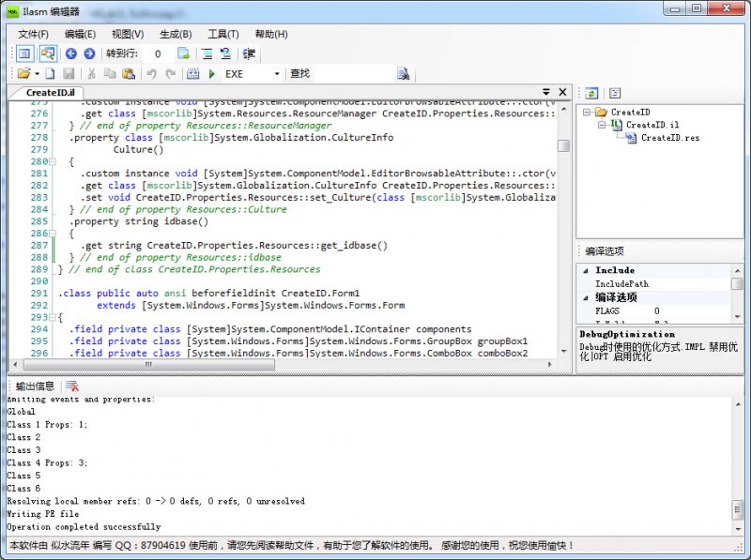Viewport: 751px width, 560px height.
Task: Click the 编译选项 panel header
Action: pyautogui.click(x=605, y=250)
